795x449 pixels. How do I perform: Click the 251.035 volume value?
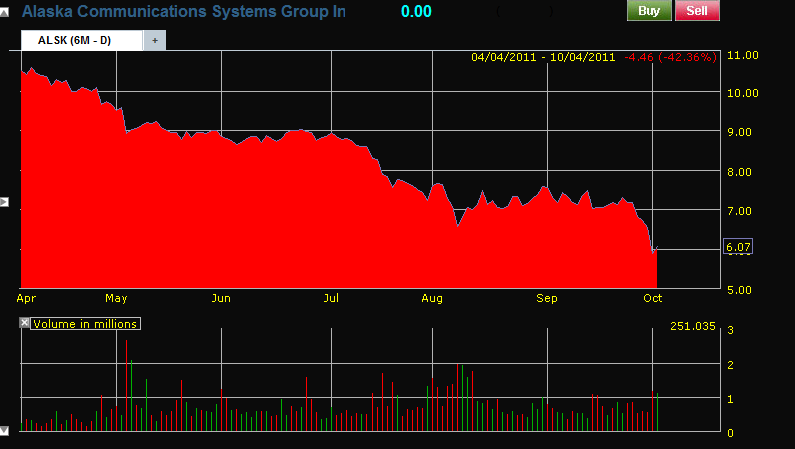pos(693,326)
